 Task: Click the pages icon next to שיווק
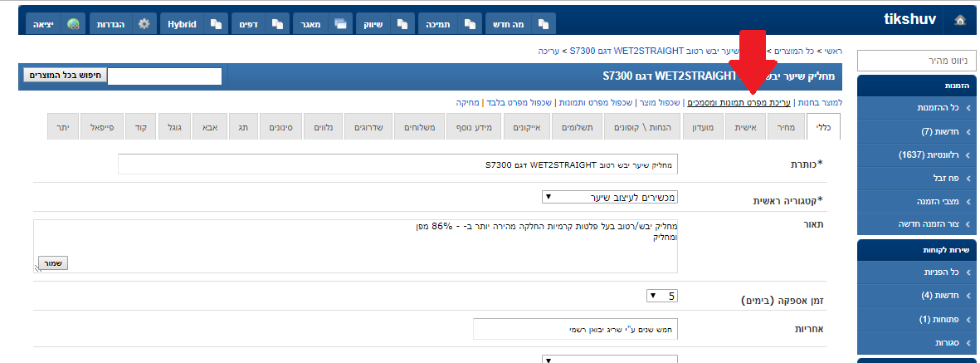point(404,24)
